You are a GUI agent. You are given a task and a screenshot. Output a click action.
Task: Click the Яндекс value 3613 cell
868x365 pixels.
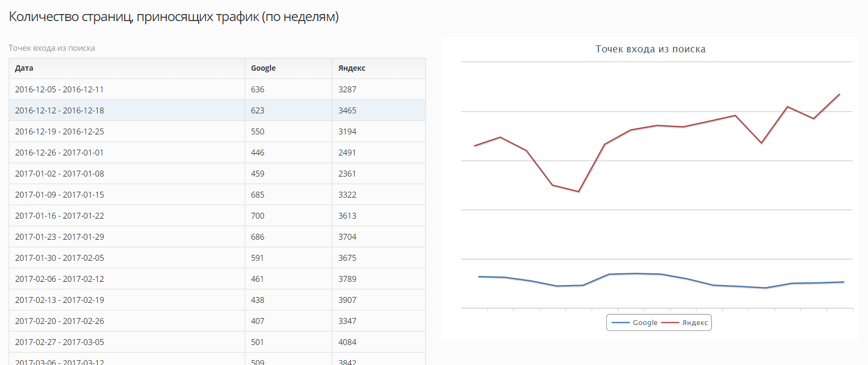coord(347,216)
